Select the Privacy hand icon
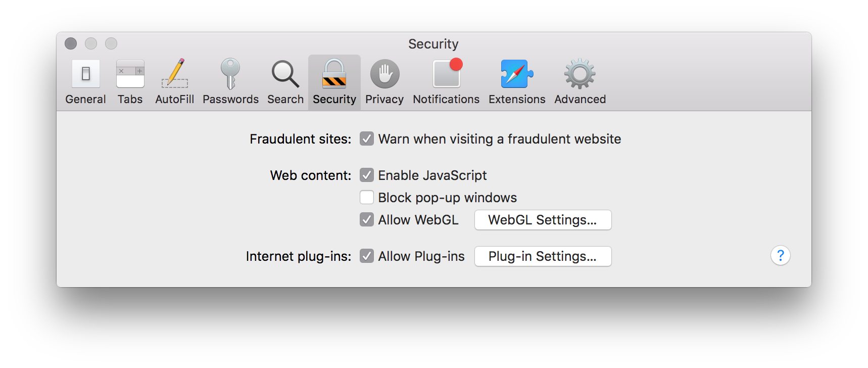The height and width of the screenshot is (368, 868). coord(384,74)
